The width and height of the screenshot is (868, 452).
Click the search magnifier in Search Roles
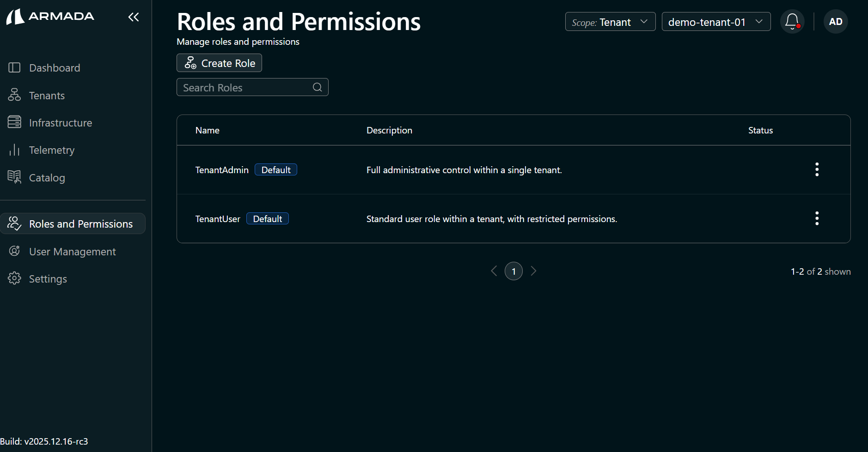point(317,87)
